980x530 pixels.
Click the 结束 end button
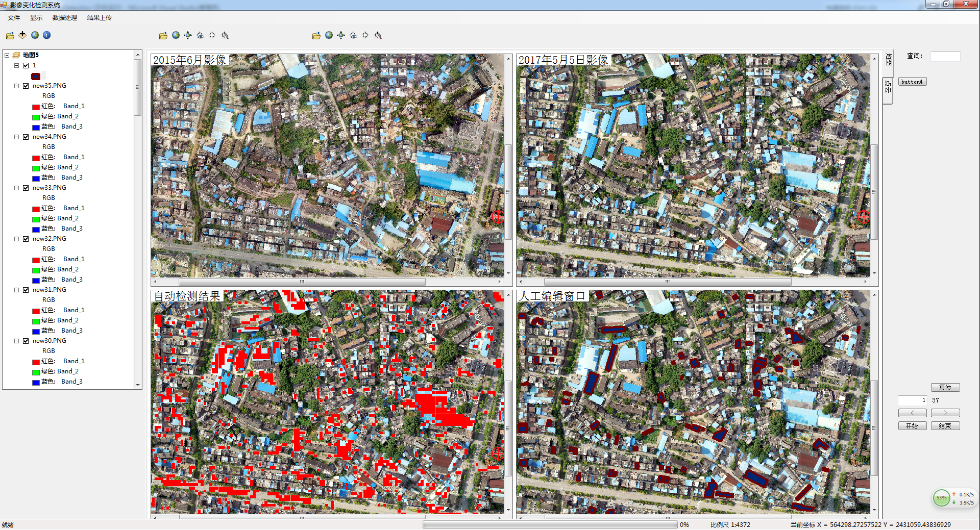[x=945, y=426]
